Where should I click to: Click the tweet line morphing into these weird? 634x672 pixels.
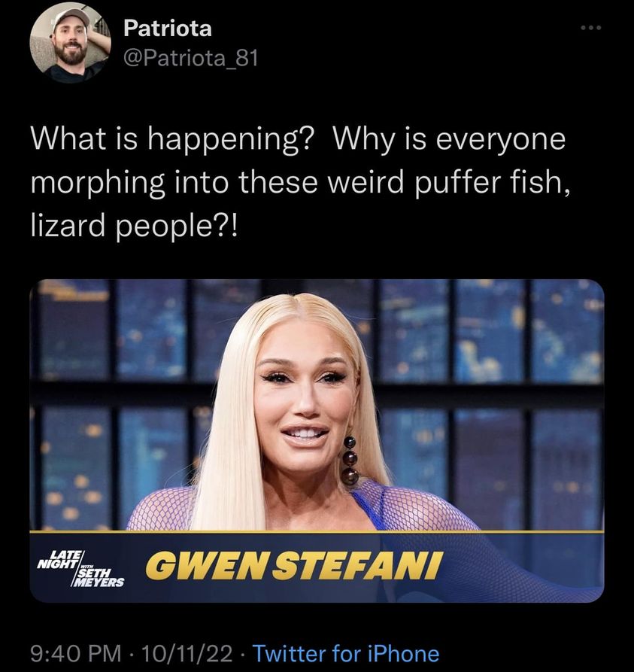point(301,183)
